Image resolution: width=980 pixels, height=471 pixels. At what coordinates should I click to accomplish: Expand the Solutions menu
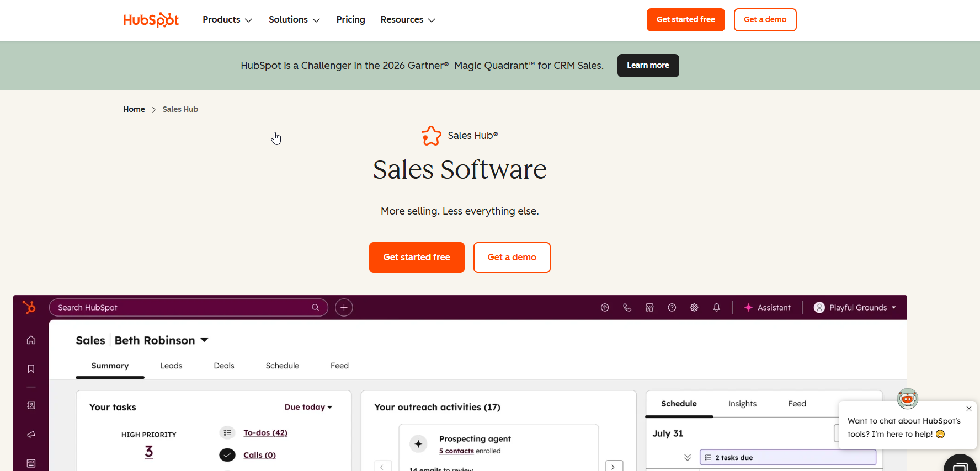tap(294, 20)
